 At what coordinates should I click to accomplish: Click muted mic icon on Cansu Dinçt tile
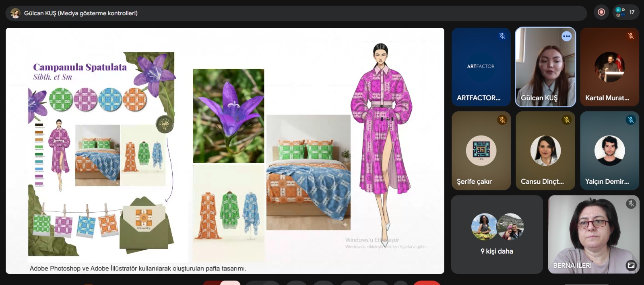566,120
